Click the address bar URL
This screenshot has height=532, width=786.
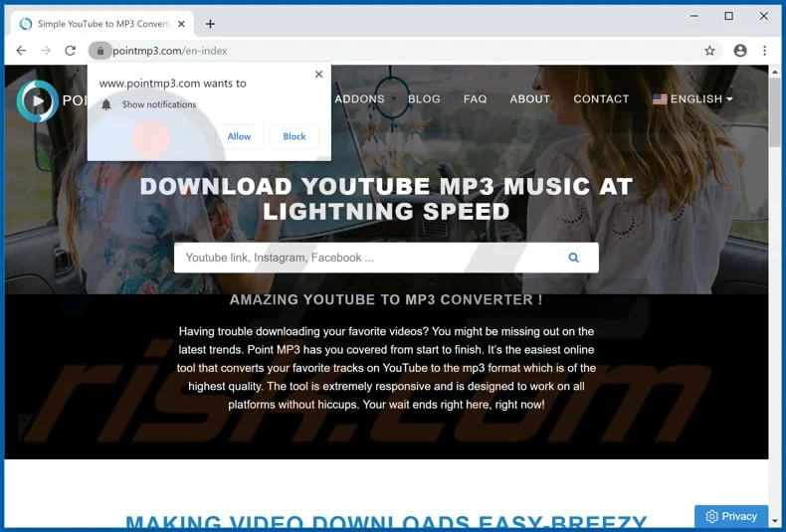[169, 51]
